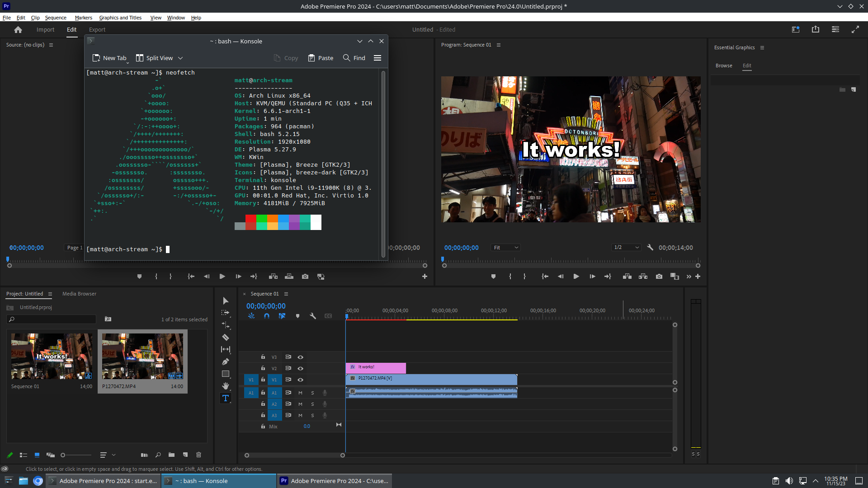The image size is (868, 488).
Task: Select P1270472.MP4 thumbnail in Project panel
Action: 142,357
